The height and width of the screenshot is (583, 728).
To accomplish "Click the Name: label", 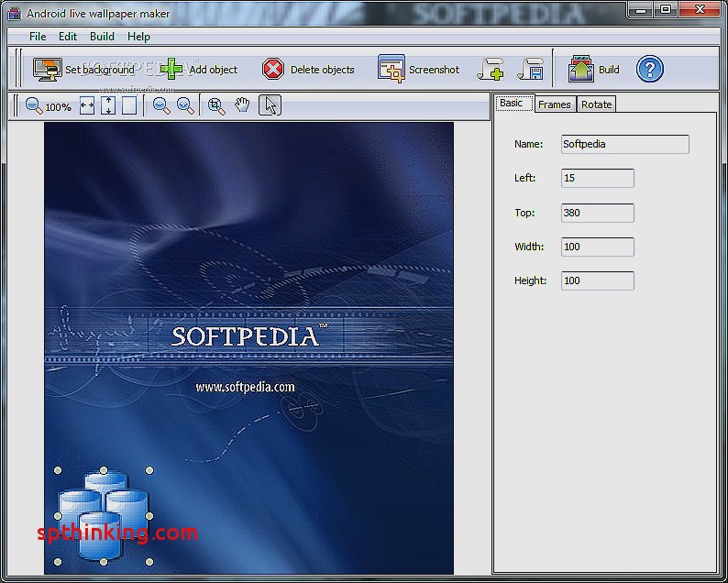I will [x=528, y=144].
